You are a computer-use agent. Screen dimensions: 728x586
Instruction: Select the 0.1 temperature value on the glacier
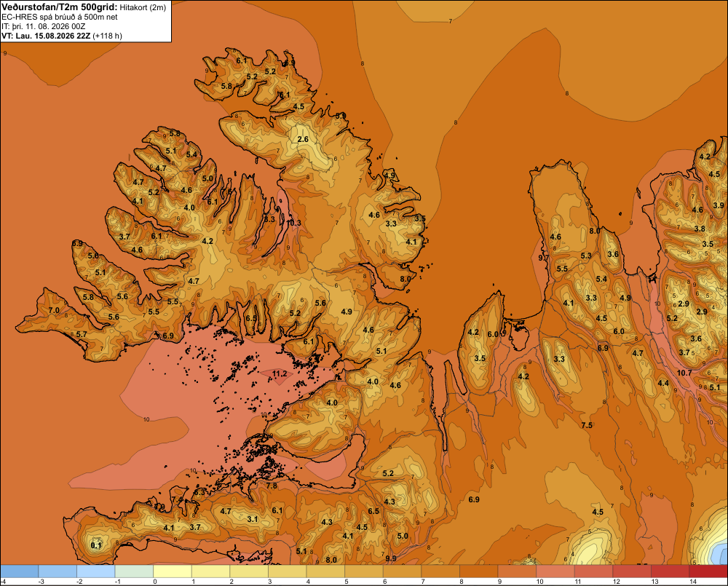point(96,545)
